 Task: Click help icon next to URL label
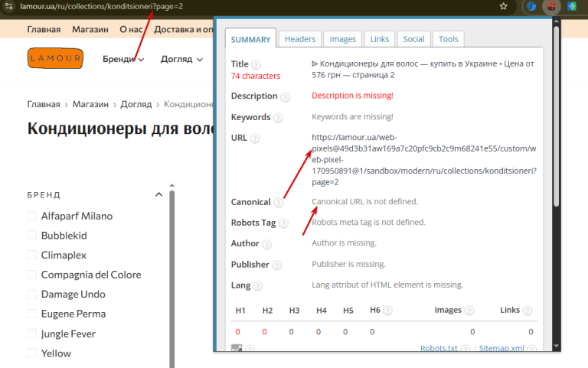(255, 138)
